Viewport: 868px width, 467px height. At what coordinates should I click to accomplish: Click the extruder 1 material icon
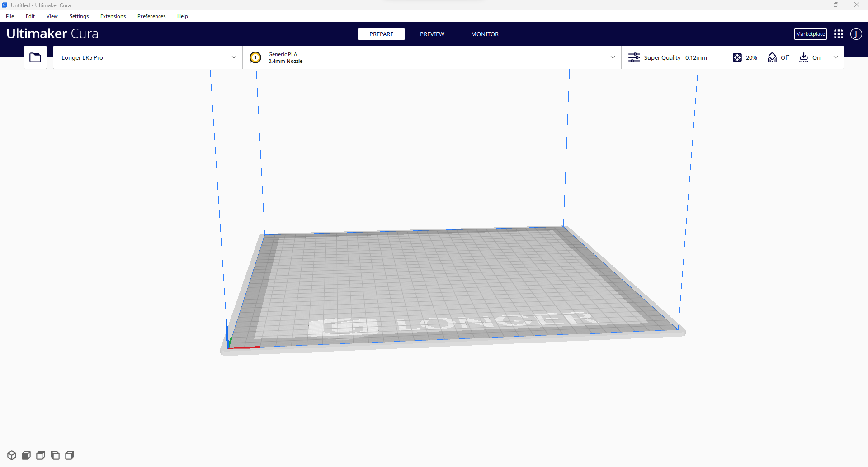coord(255,57)
